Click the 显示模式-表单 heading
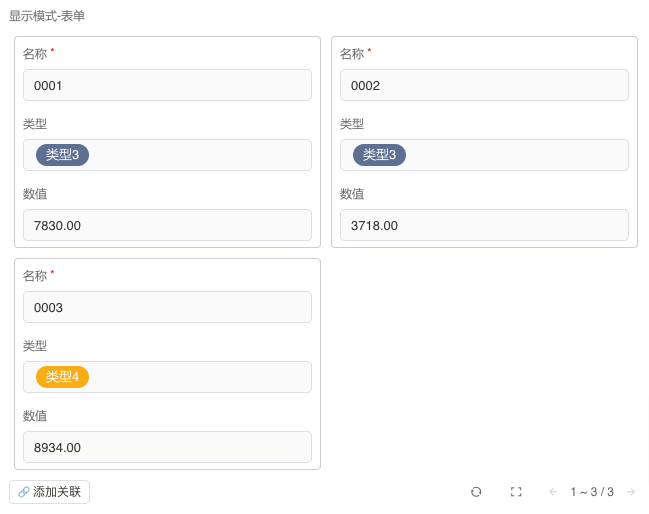Image resolution: width=649 pixels, height=514 pixels. [47, 16]
